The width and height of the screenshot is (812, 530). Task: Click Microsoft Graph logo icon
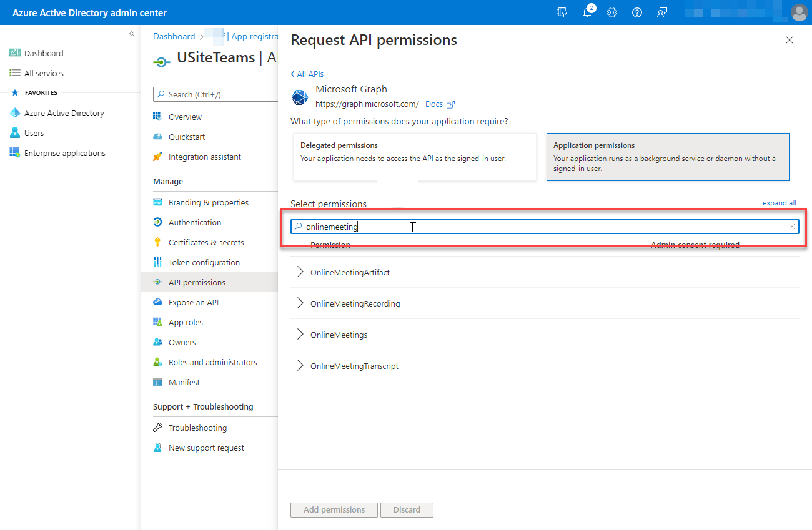tap(300, 97)
